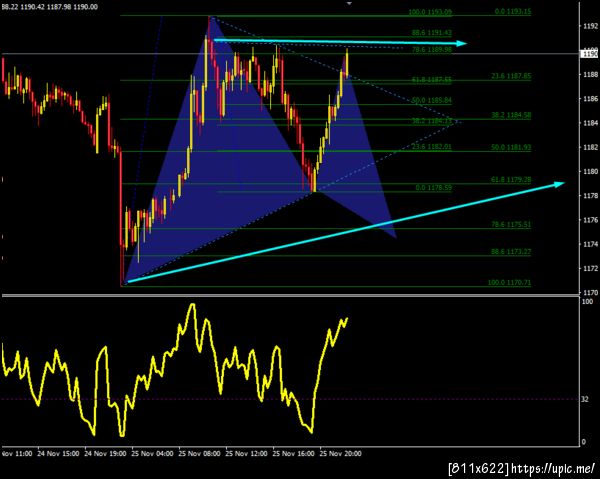Viewport: 600px width, 479px height.
Task: Click the 0 level on indicator scale
Action: pos(584,442)
